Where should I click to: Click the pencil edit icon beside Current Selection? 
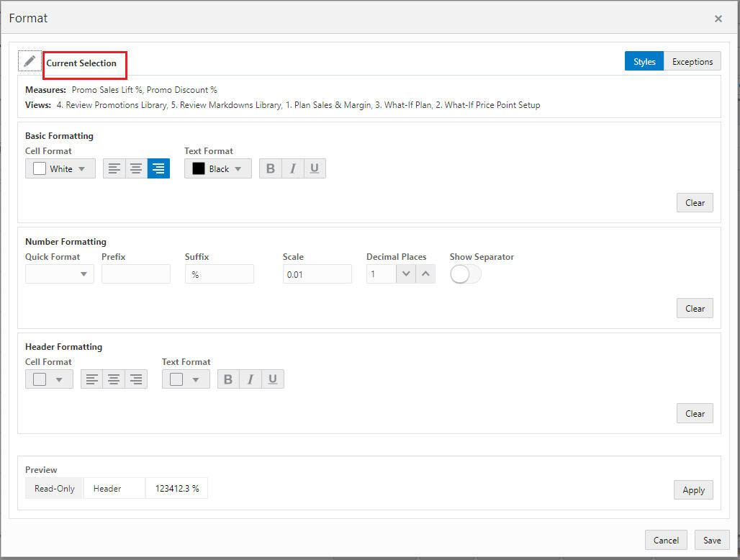click(x=30, y=61)
